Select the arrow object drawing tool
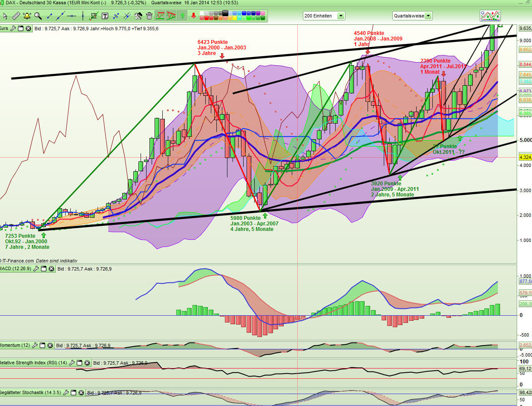The image size is (532, 406). [x=116, y=16]
